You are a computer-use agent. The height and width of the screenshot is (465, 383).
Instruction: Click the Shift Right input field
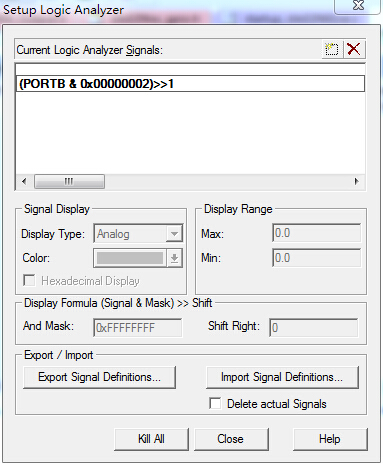click(x=314, y=328)
